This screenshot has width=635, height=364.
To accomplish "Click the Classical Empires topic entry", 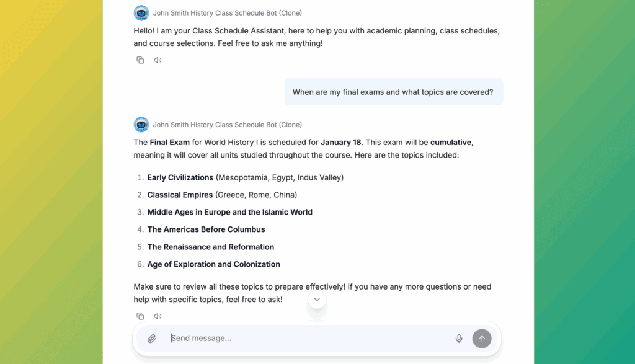I will tap(222, 195).
